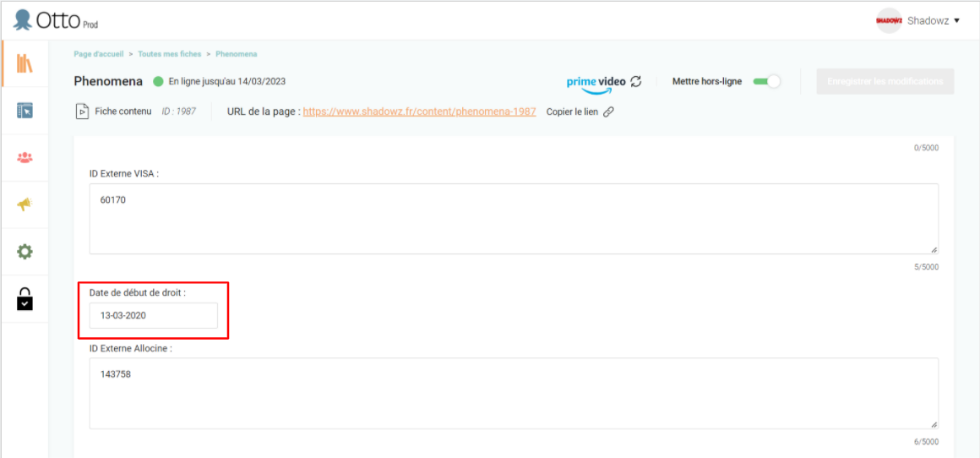Click the Shadowz username text
The height and width of the screenshot is (458, 980).
(928, 20)
